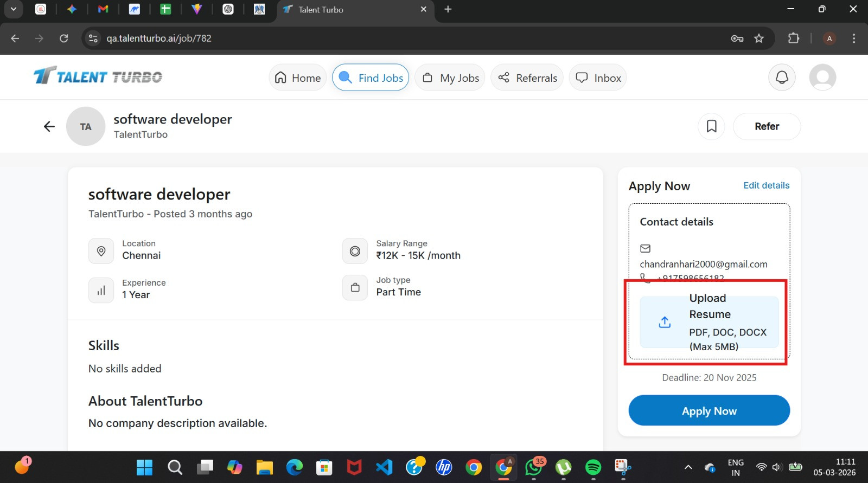Open Chrome extensions puzzle icon
This screenshot has width=868, height=483.
coord(794,38)
